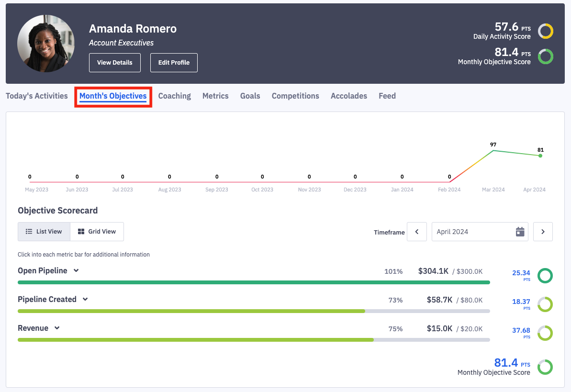Go to previous month with left arrow
The height and width of the screenshot is (392, 571).
417,232
